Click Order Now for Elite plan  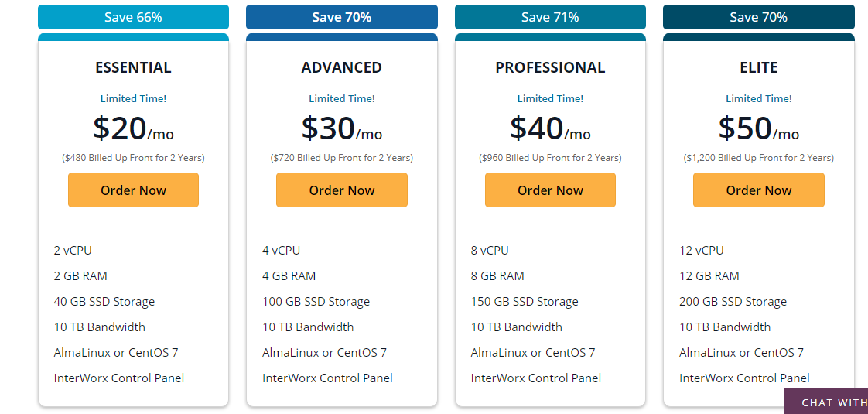(758, 190)
